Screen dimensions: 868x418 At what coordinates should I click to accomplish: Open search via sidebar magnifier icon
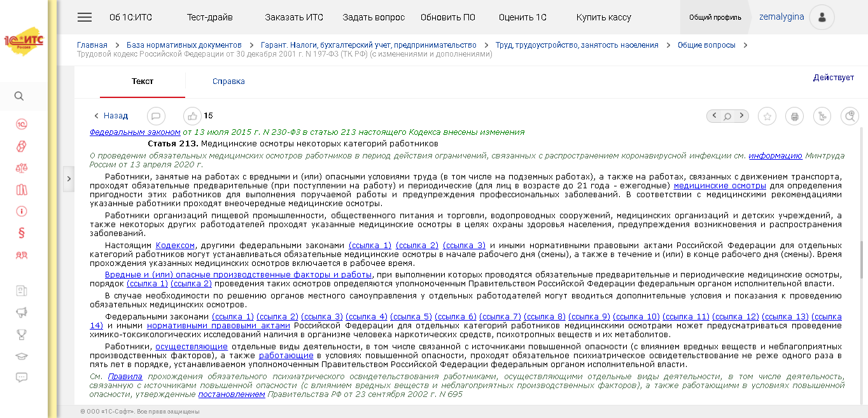tap(19, 96)
